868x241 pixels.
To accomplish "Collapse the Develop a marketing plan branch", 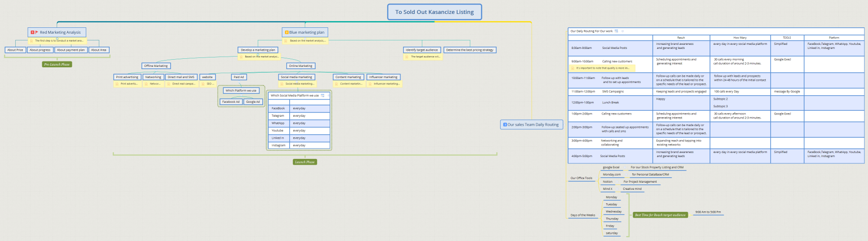I will pos(258,54).
